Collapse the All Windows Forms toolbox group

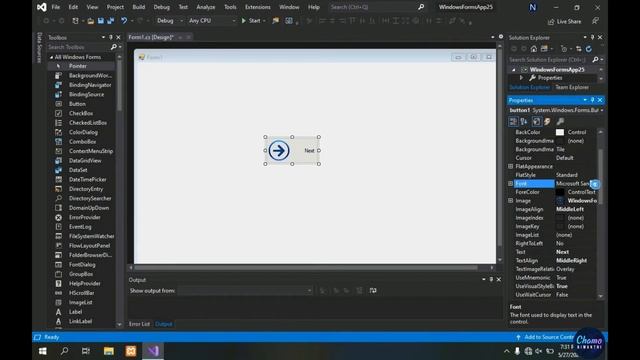51,57
